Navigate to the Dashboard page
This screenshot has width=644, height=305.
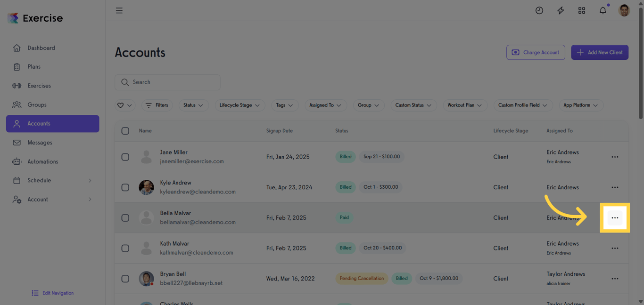[x=41, y=48]
